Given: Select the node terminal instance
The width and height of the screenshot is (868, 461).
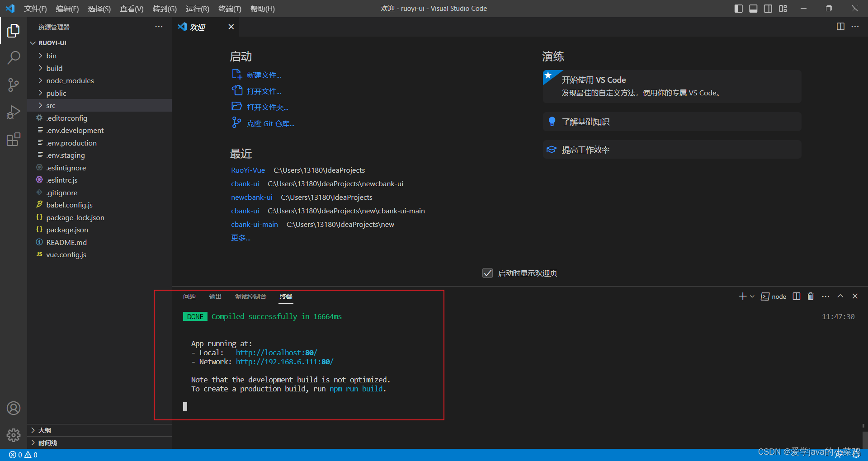Looking at the screenshot, I should [x=774, y=296].
